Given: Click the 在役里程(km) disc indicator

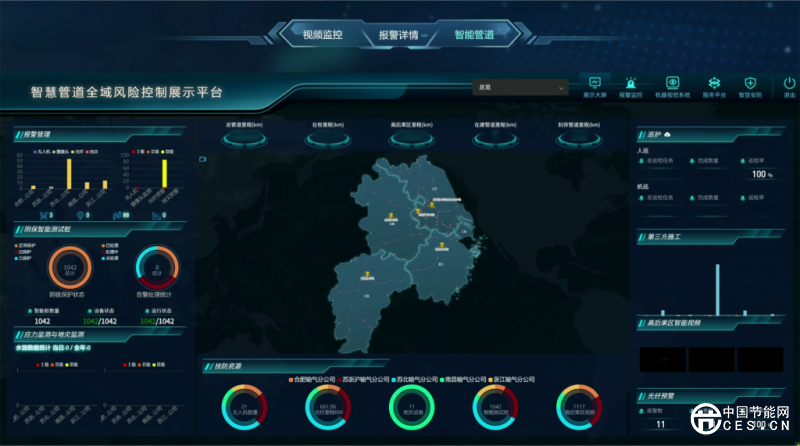Looking at the screenshot, I should 328,139.
